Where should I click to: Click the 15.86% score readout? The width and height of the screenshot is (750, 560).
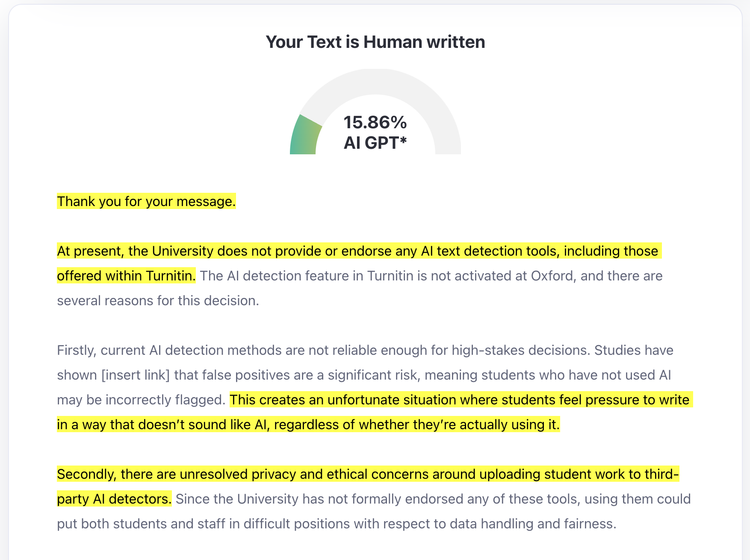click(375, 122)
